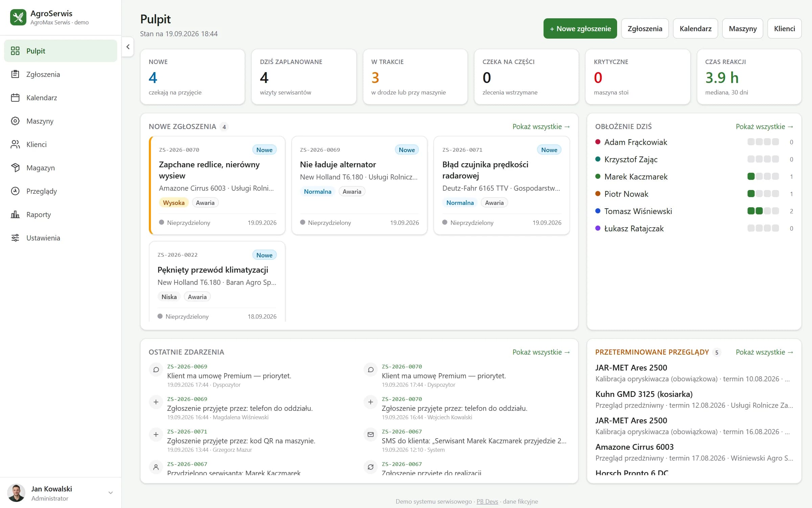This screenshot has width=812, height=508.
Task: Open Zgłoszenia clipboard icon in sidebar
Action: click(x=15, y=74)
